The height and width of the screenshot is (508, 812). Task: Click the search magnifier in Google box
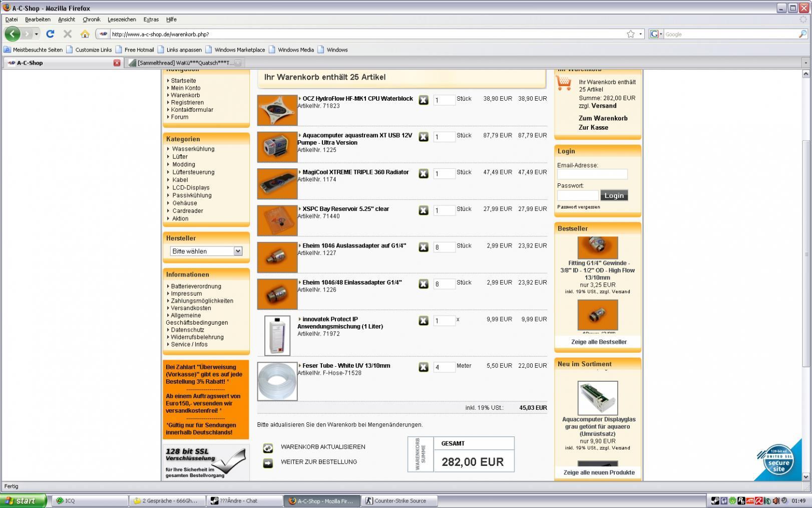[802, 34]
